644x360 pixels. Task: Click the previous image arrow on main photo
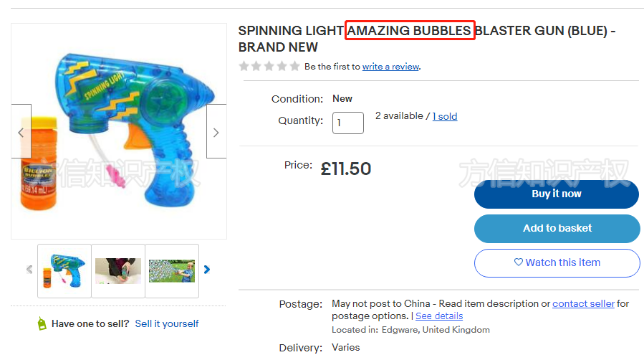coord(21,132)
